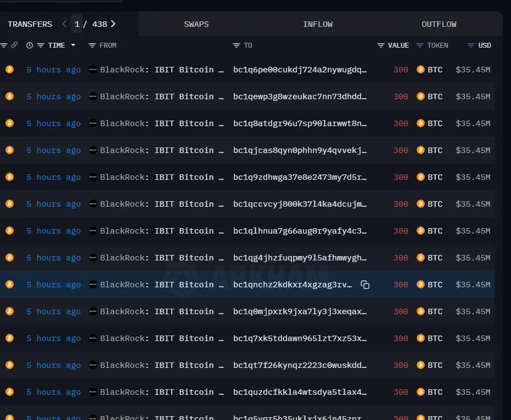Click BTC token icon in bc1qt7f26kynqz row
Screen dimensions: 511x420
[x=420, y=365]
